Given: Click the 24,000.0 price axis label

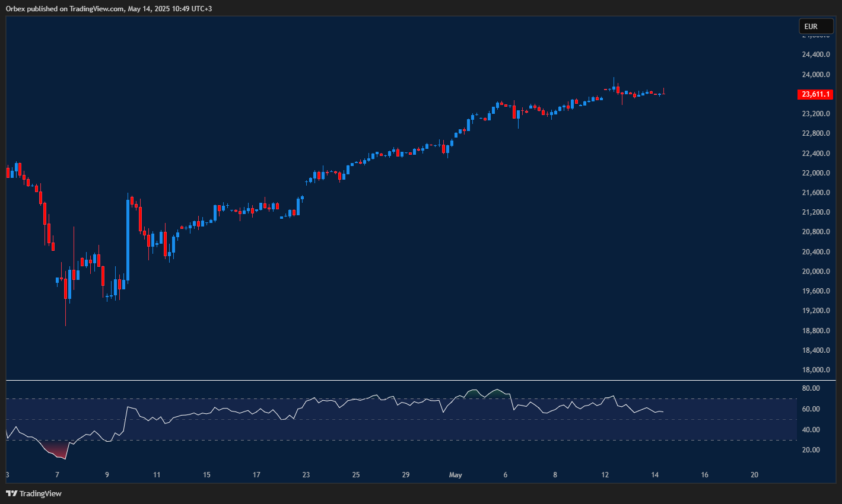Looking at the screenshot, I should point(815,75).
